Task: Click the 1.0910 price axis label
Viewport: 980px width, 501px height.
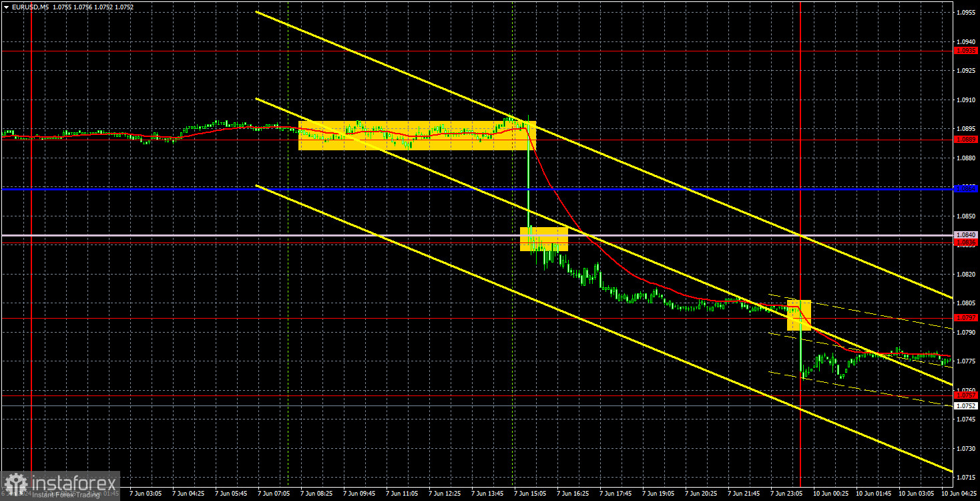Action: (x=967, y=100)
